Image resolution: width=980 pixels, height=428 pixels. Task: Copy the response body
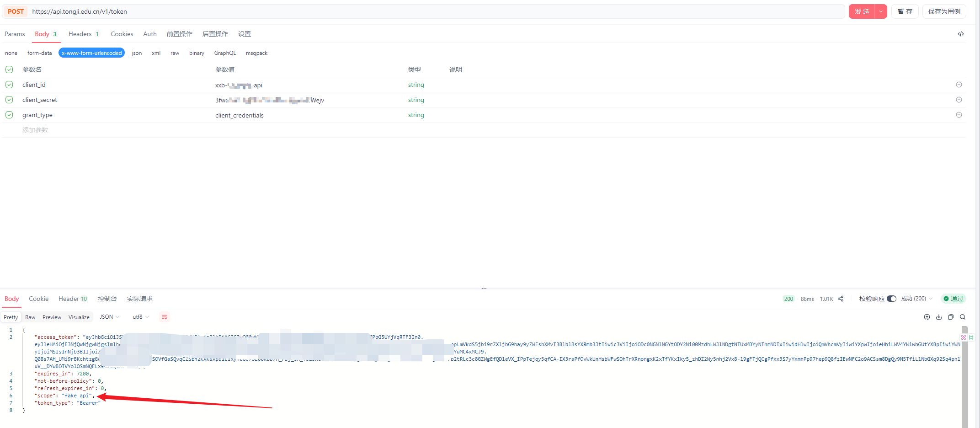tap(951, 317)
